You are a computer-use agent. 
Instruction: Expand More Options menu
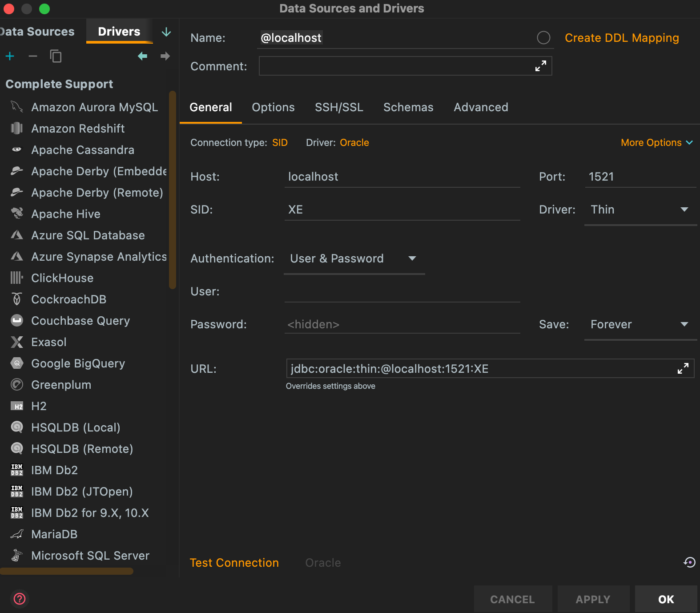657,142
